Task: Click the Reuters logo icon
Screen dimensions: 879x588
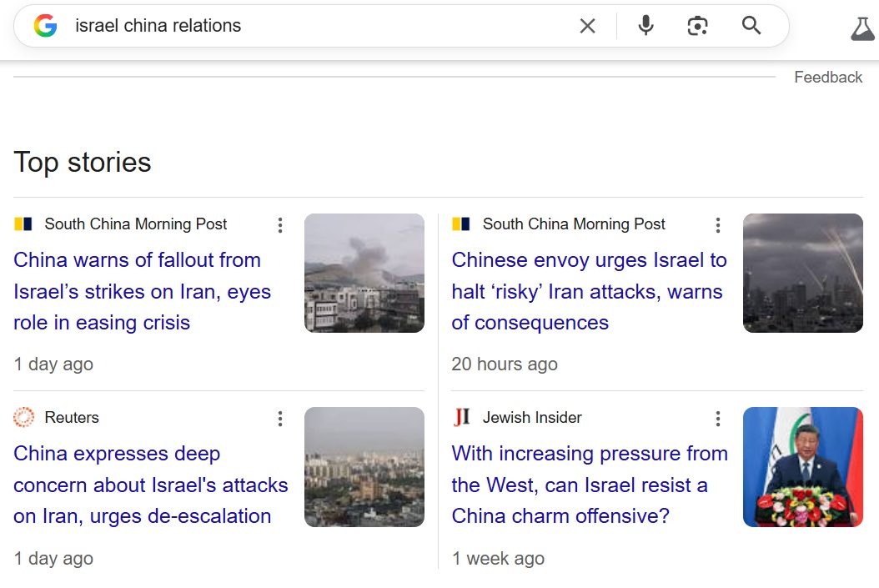Action: click(23, 418)
